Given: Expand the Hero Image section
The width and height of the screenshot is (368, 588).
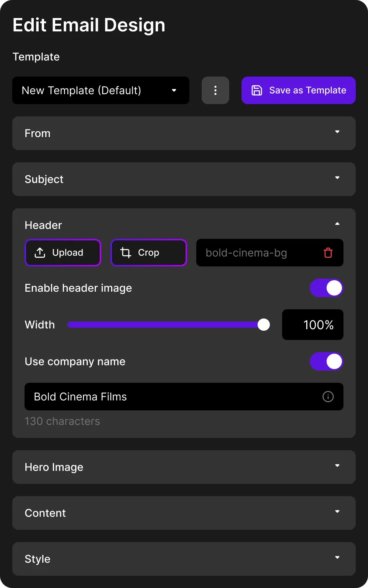Looking at the screenshot, I should pos(184,467).
